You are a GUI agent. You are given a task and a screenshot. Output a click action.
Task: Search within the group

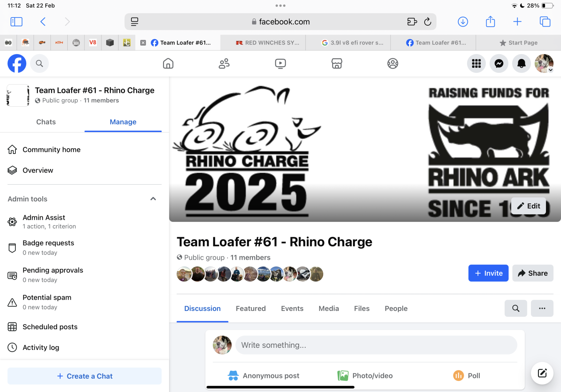coord(516,309)
